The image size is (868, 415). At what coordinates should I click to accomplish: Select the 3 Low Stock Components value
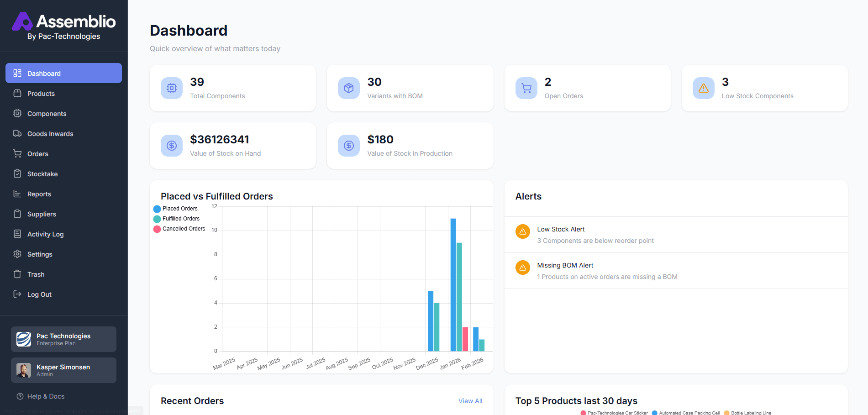pyautogui.click(x=725, y=82)
